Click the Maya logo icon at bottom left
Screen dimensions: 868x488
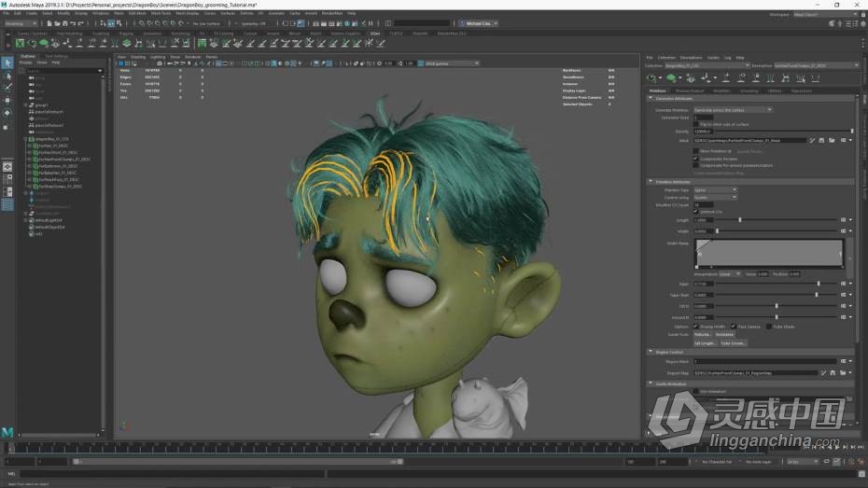click(x=8, y=433)
